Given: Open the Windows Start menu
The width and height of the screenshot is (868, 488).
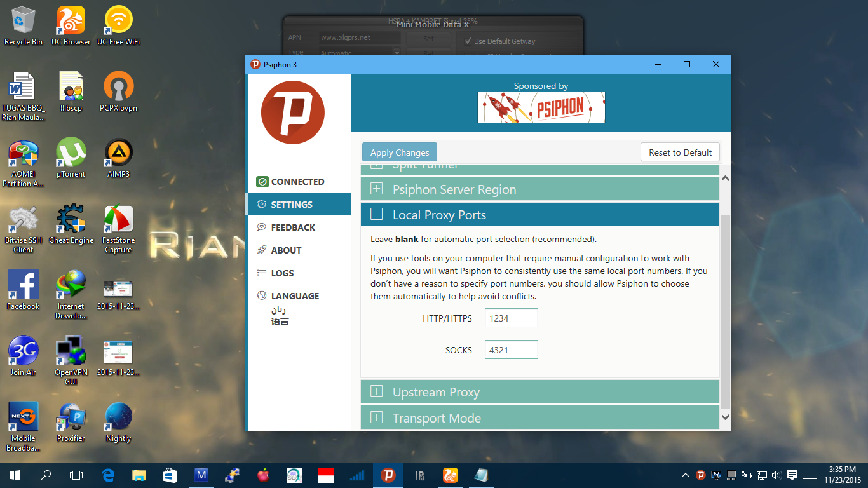Looking at the screenshot, I should click(15, 475).
